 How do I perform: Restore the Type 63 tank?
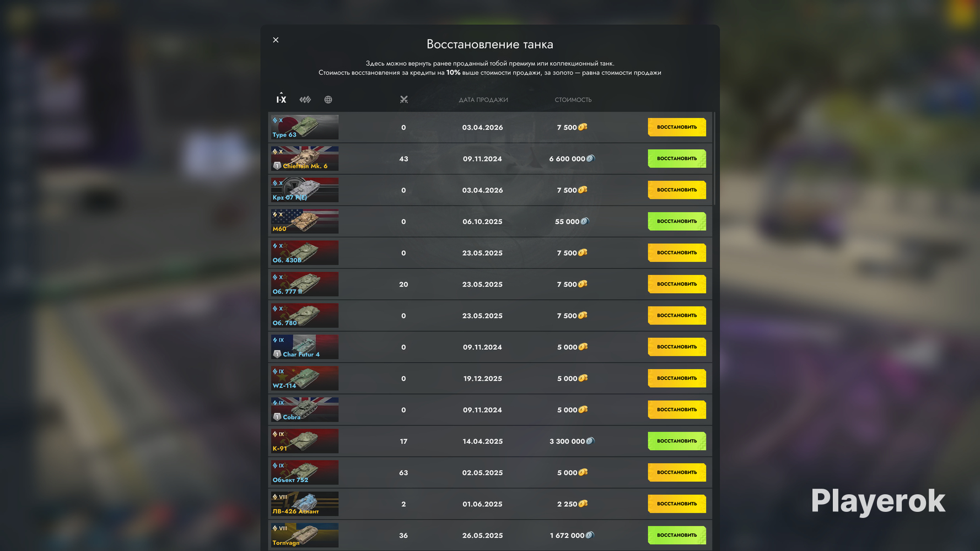(677, 127)
